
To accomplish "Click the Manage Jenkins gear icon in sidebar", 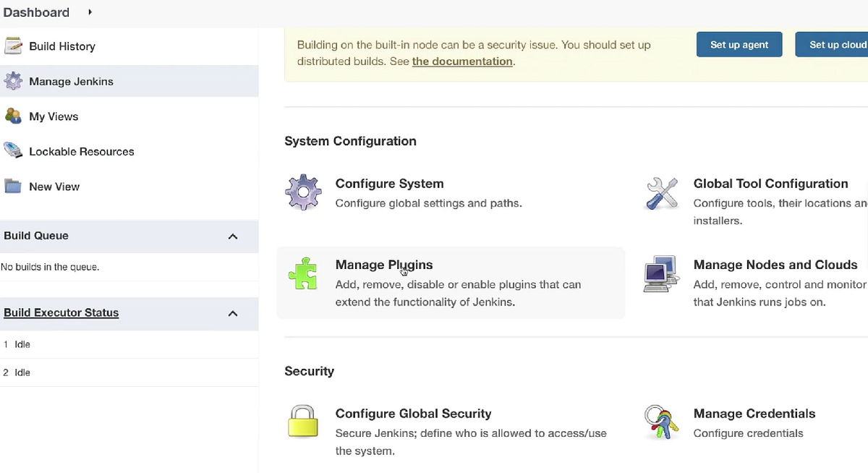I will click(12, 81).
